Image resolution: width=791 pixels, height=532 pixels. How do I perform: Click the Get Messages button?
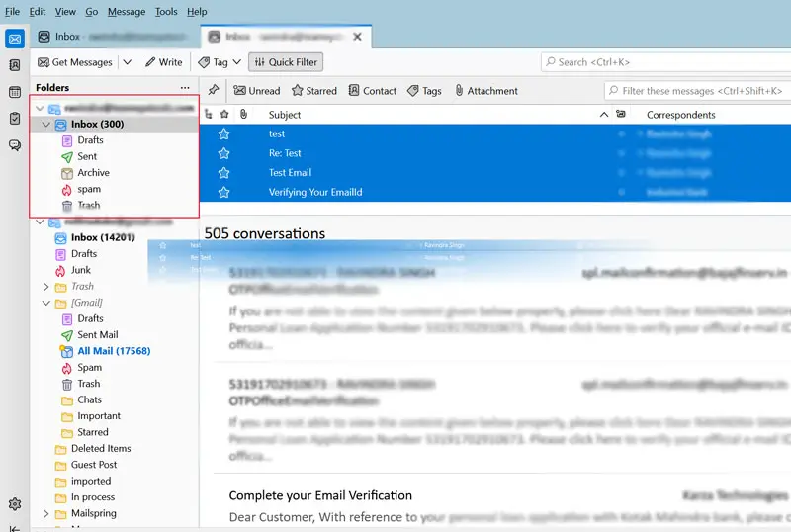click(75, 62)
